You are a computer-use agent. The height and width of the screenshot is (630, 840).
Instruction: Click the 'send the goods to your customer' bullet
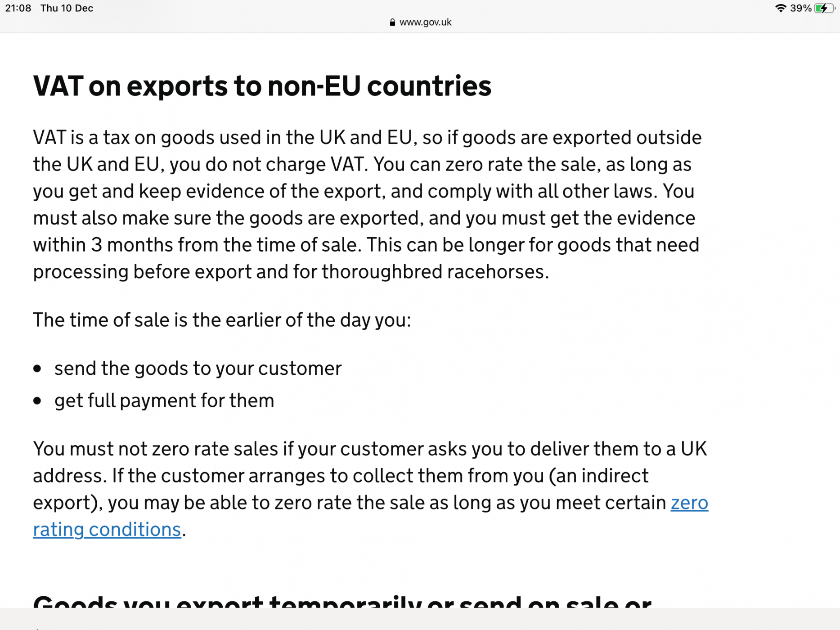click(198, 369)
